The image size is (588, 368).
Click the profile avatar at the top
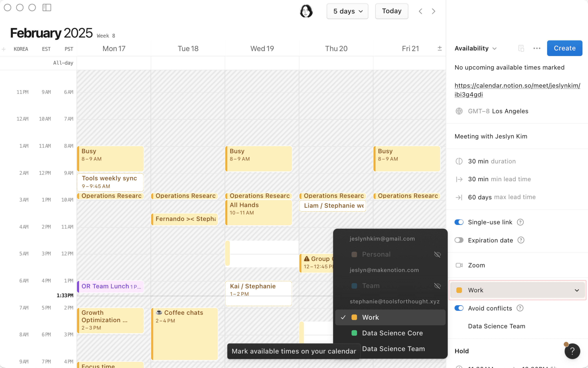point(306,11)
